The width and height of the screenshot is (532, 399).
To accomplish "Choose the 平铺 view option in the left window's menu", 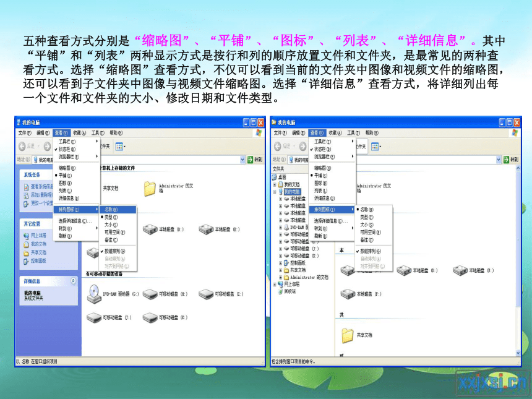I will pos(77,176).
